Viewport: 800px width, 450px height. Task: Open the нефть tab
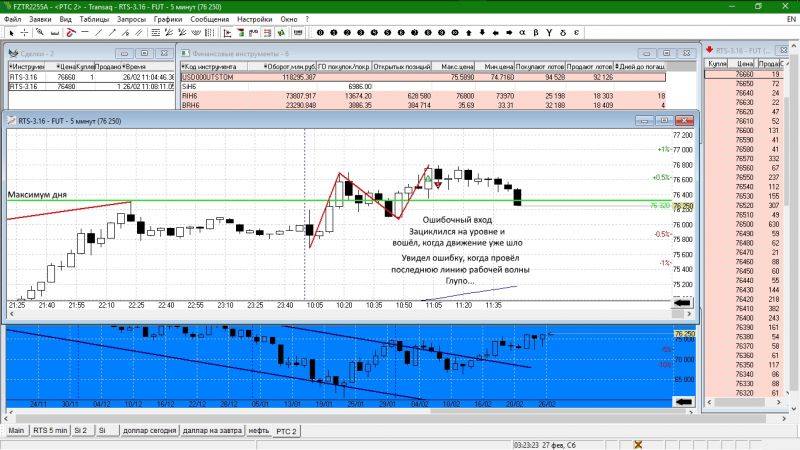pyautogui.click(x=259, y=431)
